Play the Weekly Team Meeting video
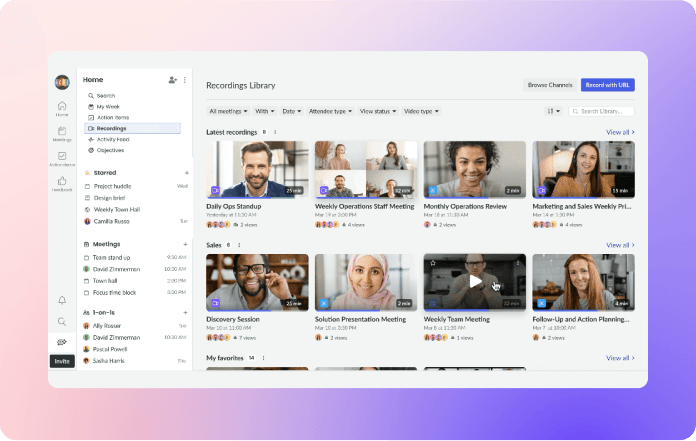696x441 pixels. pyautogui.click(x=476, y=281)
